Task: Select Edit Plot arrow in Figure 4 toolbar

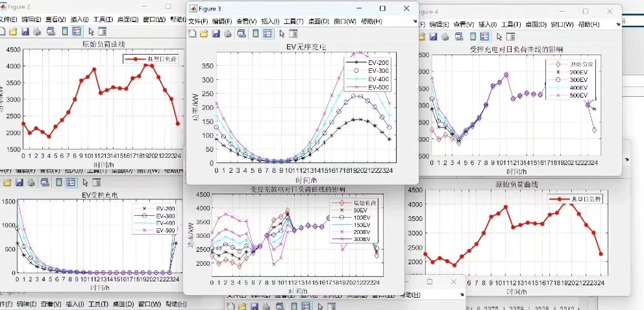Action: 499,36
